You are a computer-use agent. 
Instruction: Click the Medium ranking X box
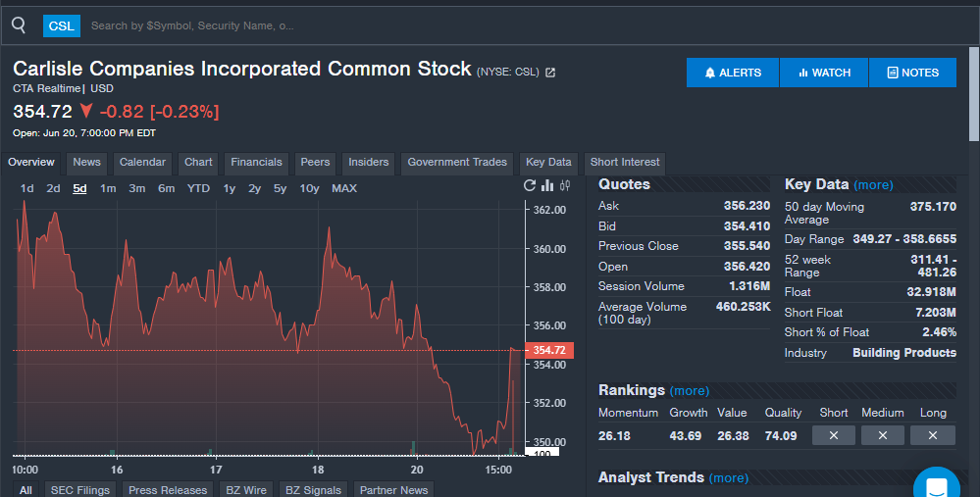(x=883, y=436)
